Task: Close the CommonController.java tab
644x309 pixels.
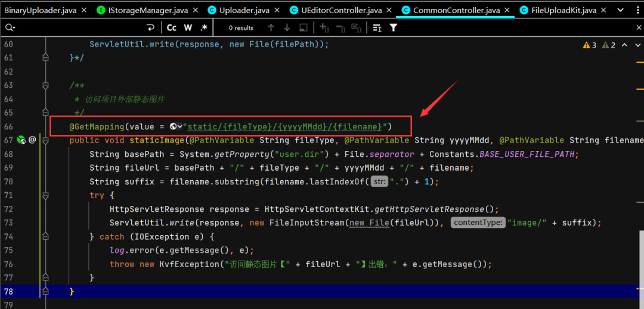Action: click(x=507, y=10)
